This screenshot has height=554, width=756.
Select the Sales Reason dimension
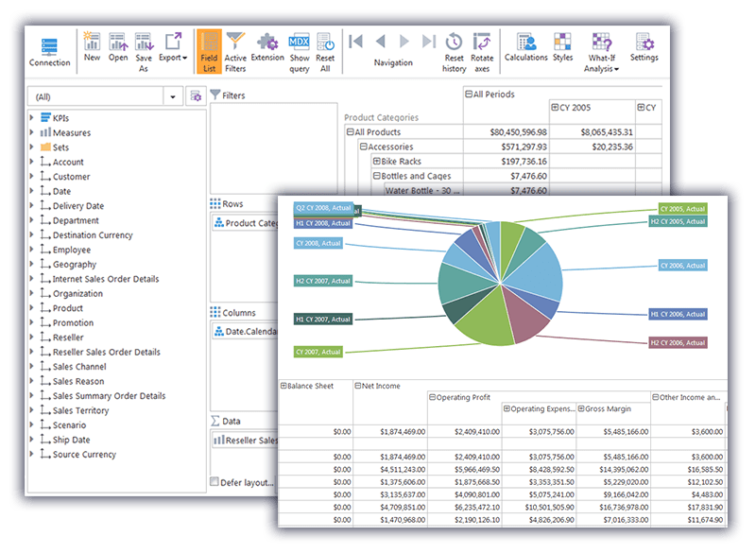point(78,381)
